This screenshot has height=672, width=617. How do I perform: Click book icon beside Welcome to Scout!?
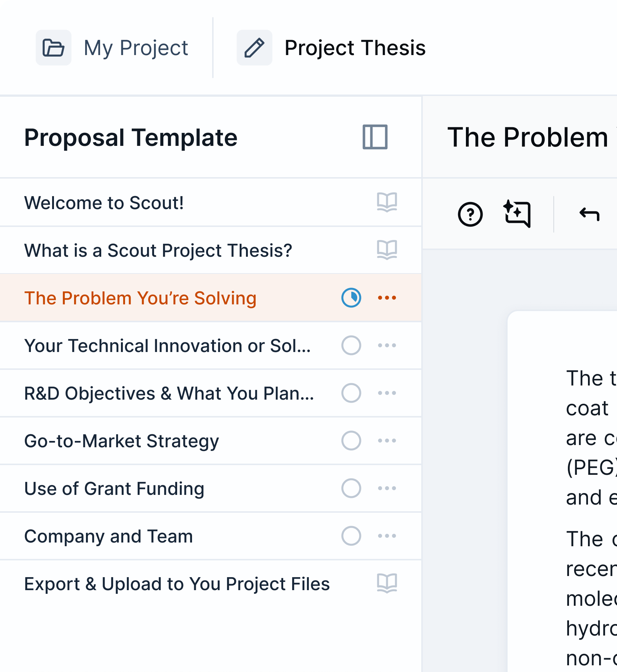pyautogui.click(x=387, y=202)
